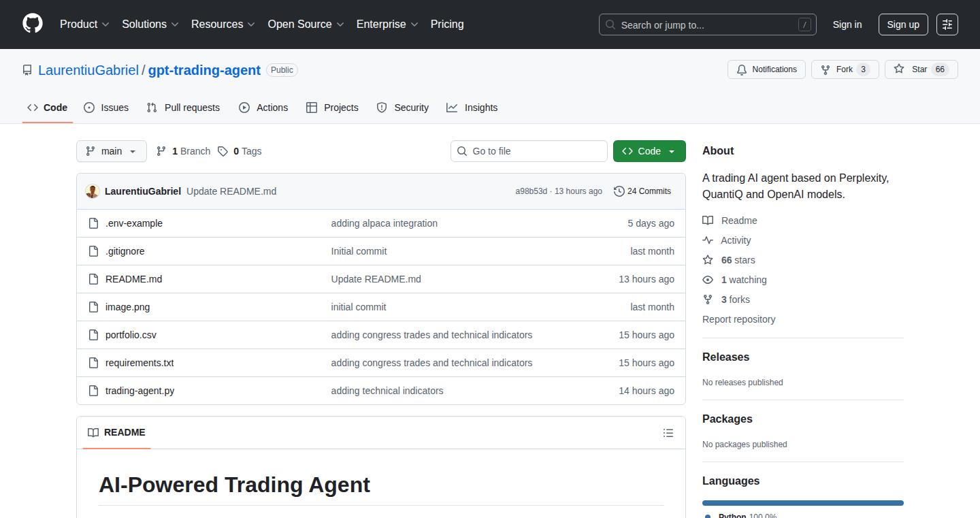Click the file icon beside README.md

tap(93, 279)
